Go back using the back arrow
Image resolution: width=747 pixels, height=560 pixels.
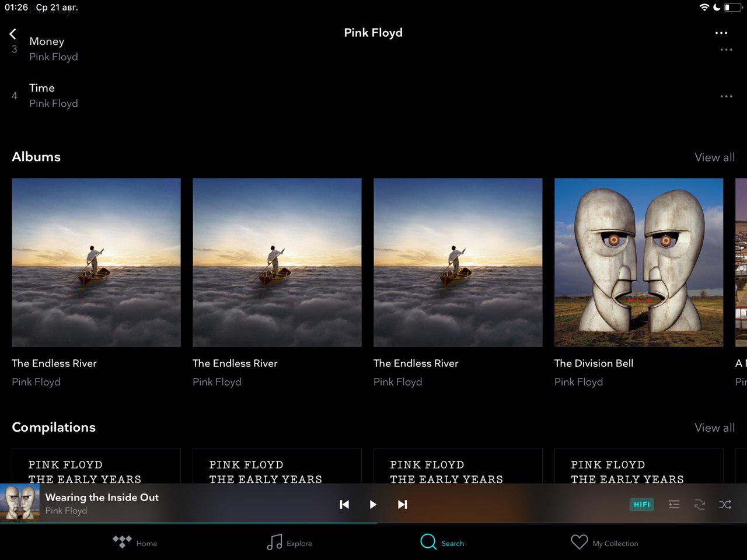click(x=13, y=34)
